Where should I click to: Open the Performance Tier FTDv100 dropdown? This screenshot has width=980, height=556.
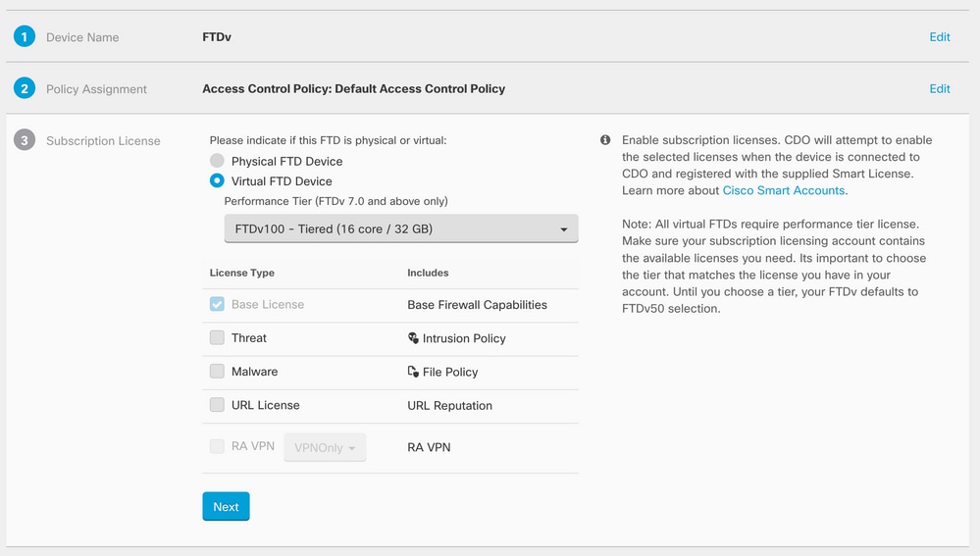point(401,228)
